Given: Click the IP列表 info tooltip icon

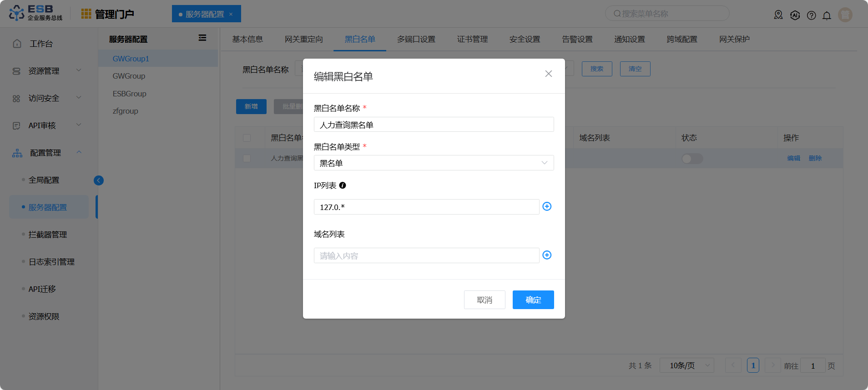Looking at the screenshot, I should (343, 185).
